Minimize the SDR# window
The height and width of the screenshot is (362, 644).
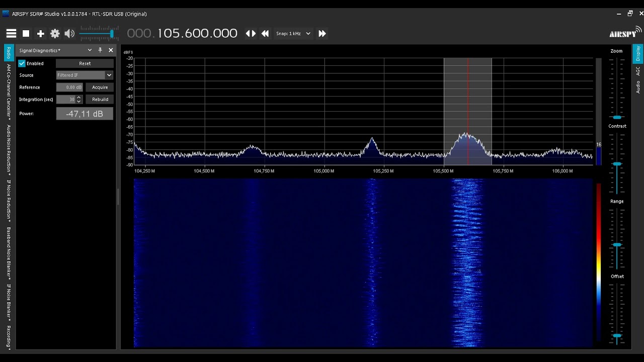coord(618,14)
